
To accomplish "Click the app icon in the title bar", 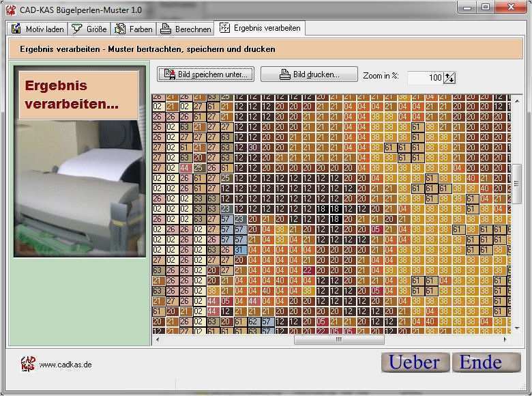I will coord(11,10).
